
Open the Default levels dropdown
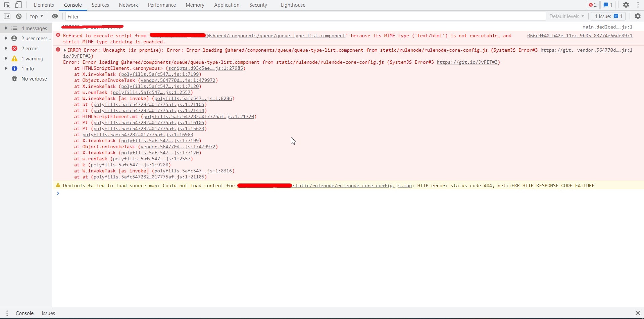click(566, 16)
